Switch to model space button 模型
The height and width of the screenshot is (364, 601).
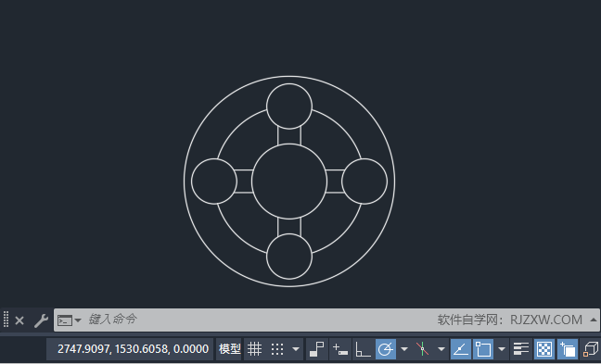point(229,349)
